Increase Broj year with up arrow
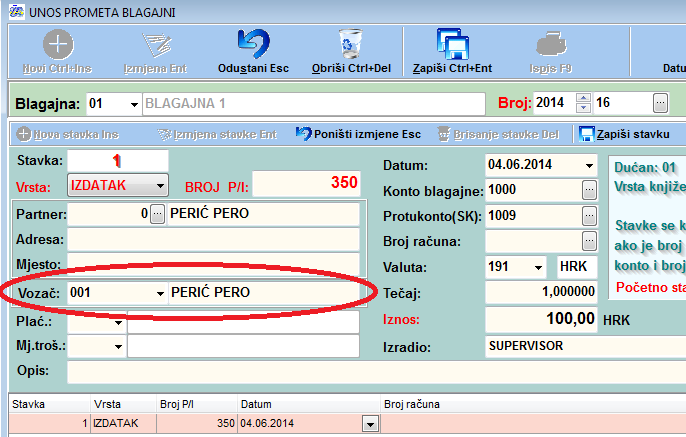The width and height of the screenshot is (686, 437). point(583,98)
